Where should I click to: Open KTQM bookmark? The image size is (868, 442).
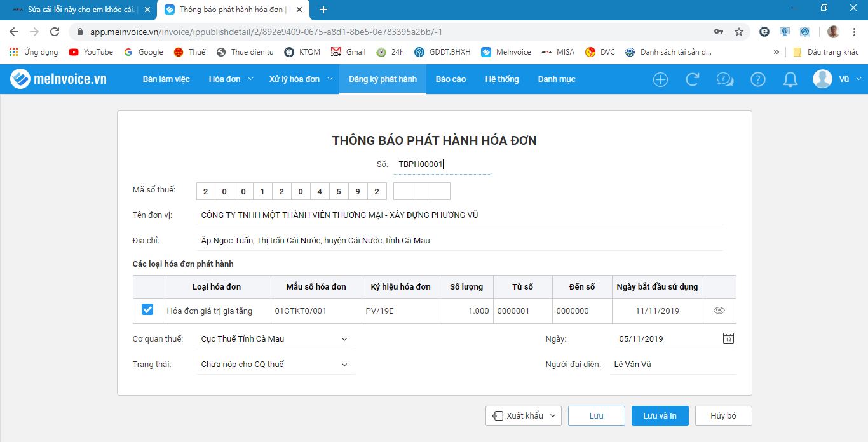point(302,52)
